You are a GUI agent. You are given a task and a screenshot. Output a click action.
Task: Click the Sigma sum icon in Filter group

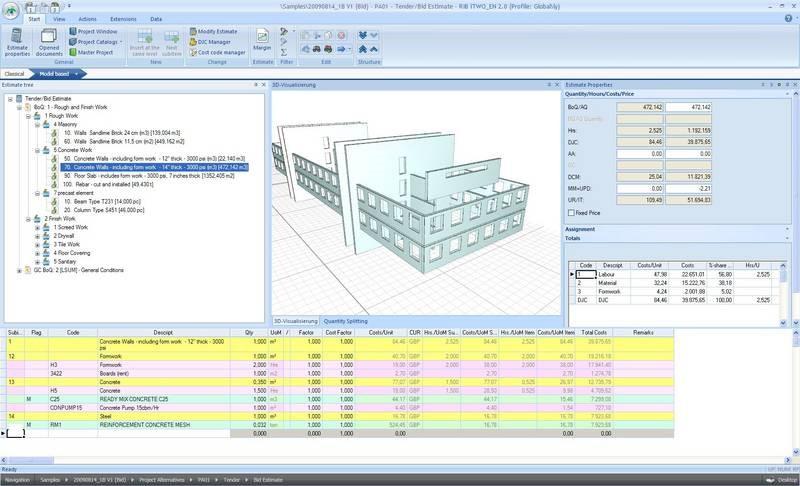click(284, 52)
